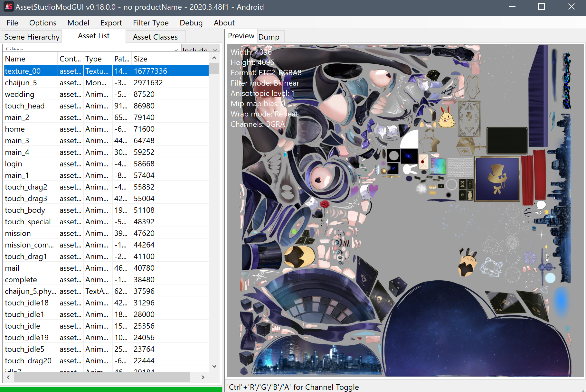Click the horizontal scroll right arrow
The width and height of the screenshot is (586, 392).
click(x=203, y=377)
